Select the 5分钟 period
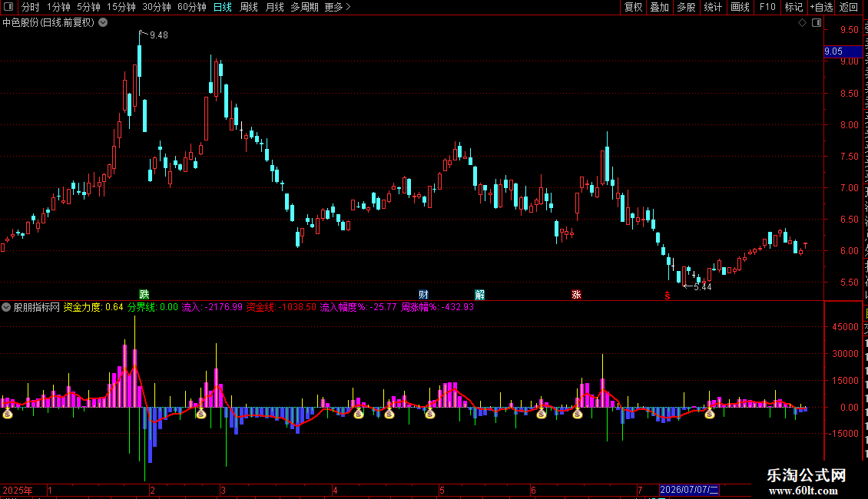Image resolution: width=868 pixels, height=499 pixels. tap(88, 7)
